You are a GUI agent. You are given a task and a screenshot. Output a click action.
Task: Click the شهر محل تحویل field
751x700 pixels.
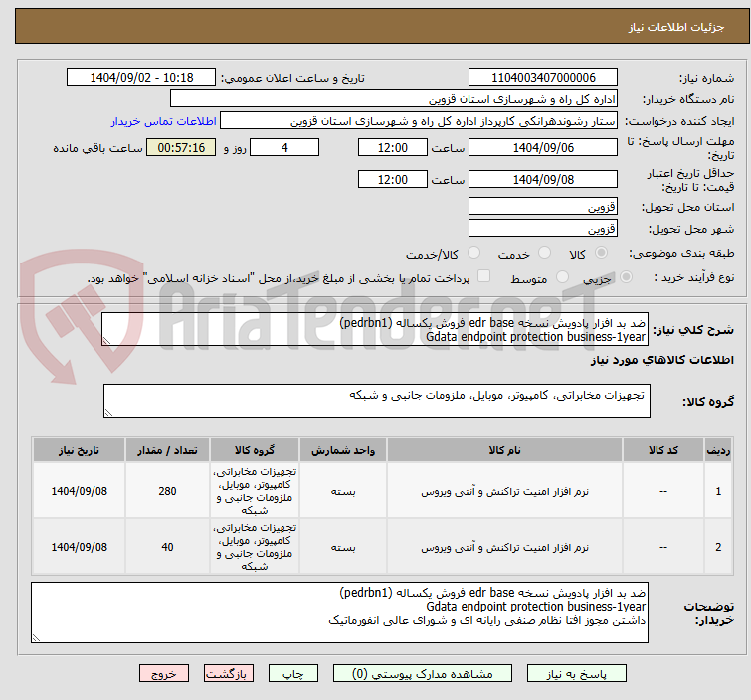click(543, 229)
